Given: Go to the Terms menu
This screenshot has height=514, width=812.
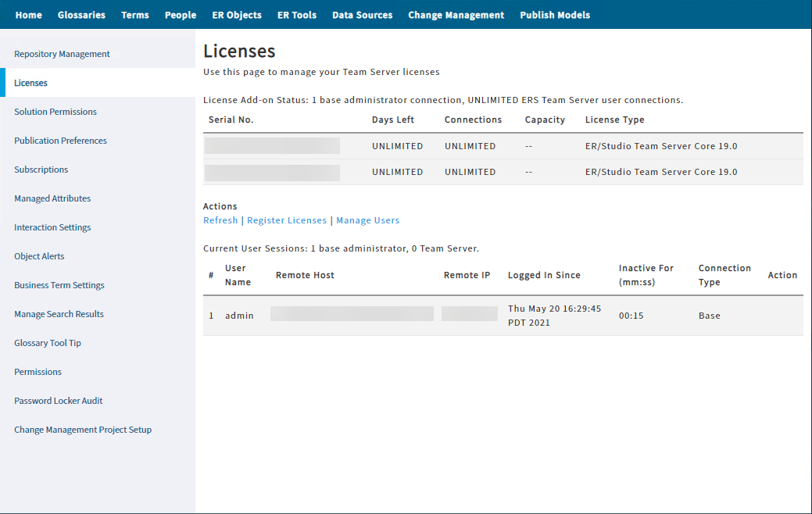Looking at the screenshot, I should [x=134, y=15].
